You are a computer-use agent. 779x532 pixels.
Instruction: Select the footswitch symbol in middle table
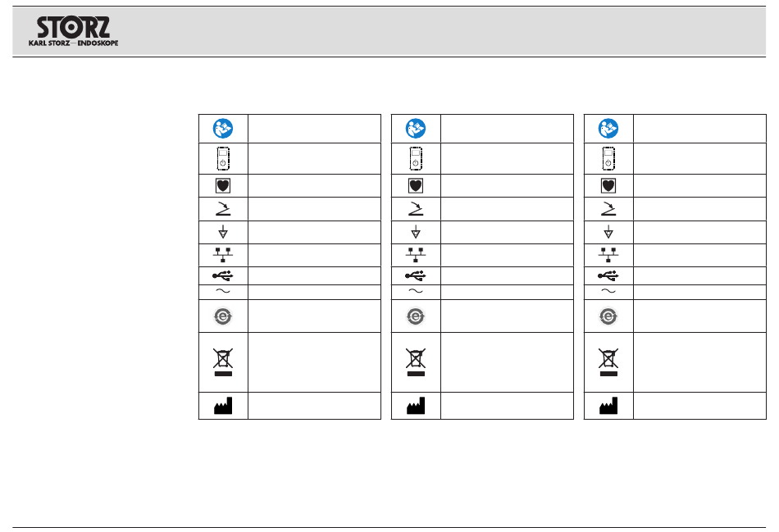pyautogui.click(x=416, y=209)
